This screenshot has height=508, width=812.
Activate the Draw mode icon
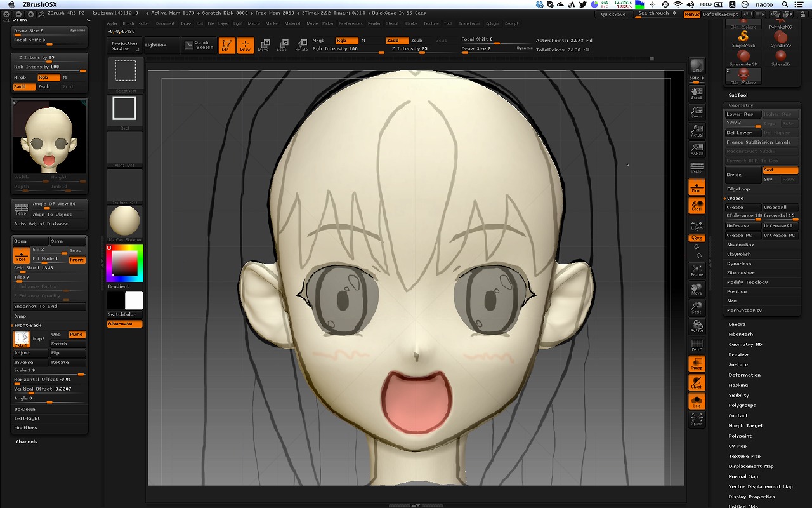(x=245, y=46)
